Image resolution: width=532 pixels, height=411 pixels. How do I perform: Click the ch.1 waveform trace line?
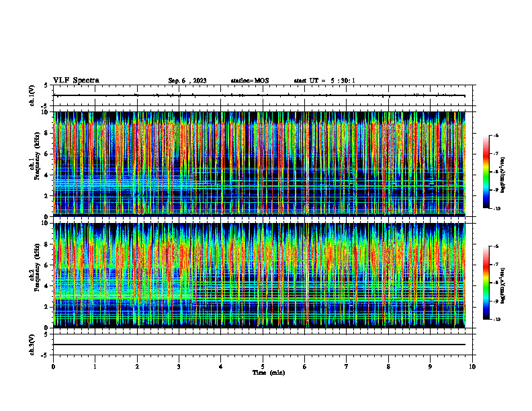coord(259,95)
